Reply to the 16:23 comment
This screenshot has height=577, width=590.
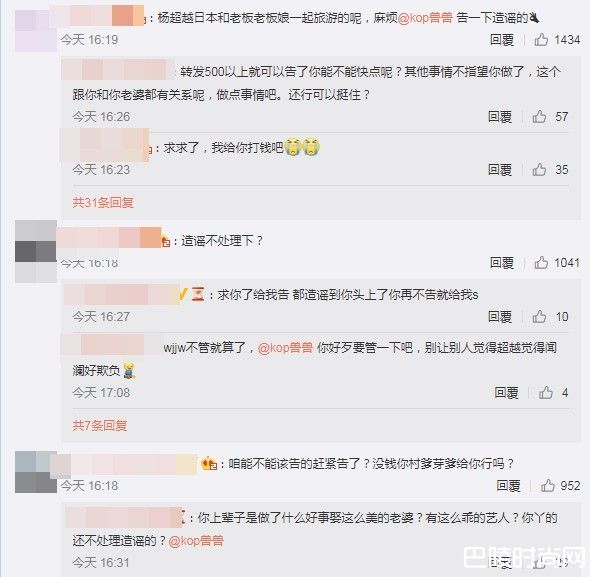tap(500, 170)
